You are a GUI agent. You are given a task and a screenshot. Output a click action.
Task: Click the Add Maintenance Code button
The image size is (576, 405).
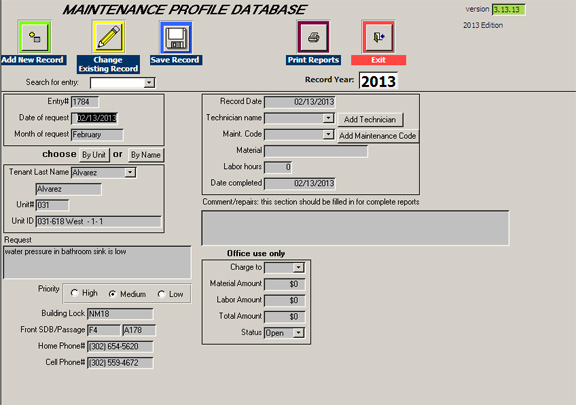[x=377, y=136]
